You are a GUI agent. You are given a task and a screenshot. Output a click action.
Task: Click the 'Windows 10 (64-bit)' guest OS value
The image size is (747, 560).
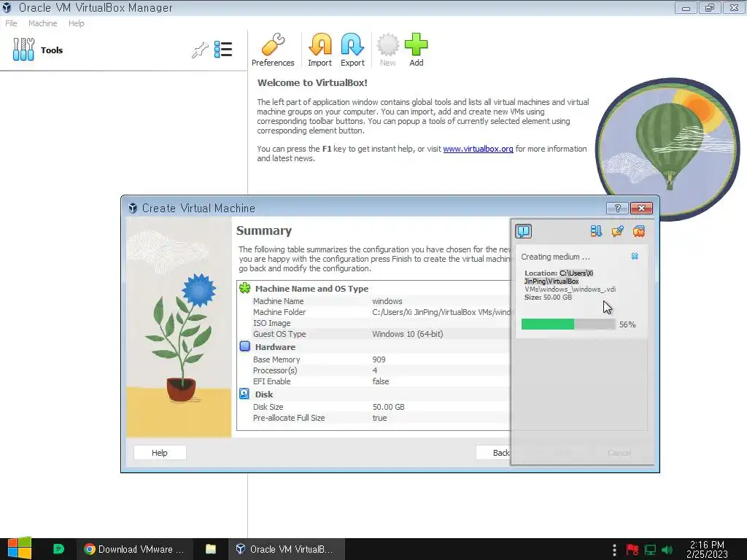407,334
